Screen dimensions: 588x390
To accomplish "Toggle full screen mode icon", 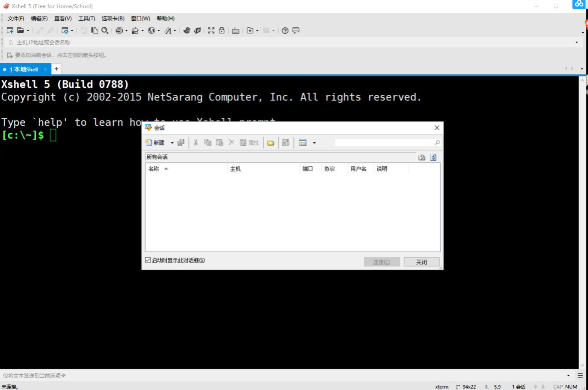I will coord(211,30).
